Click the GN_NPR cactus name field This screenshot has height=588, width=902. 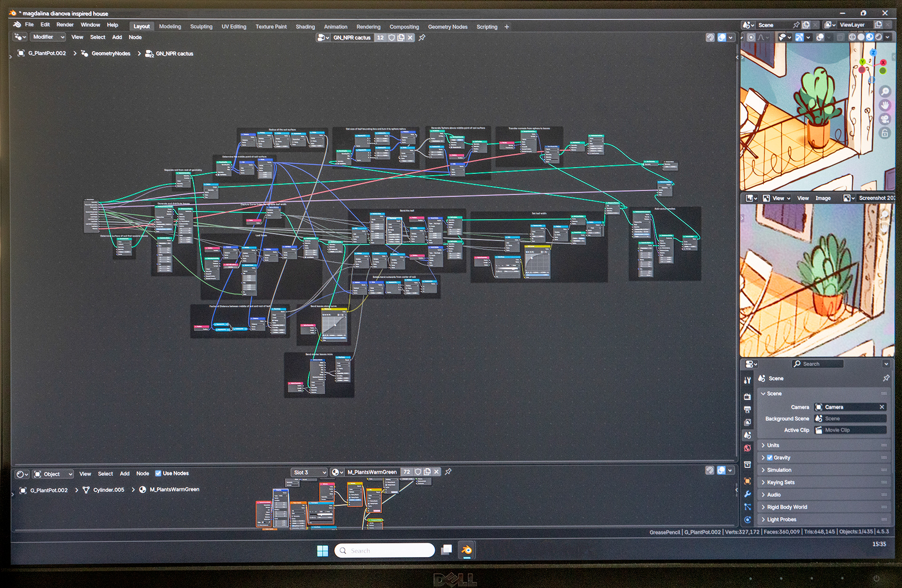pos(352,38)
